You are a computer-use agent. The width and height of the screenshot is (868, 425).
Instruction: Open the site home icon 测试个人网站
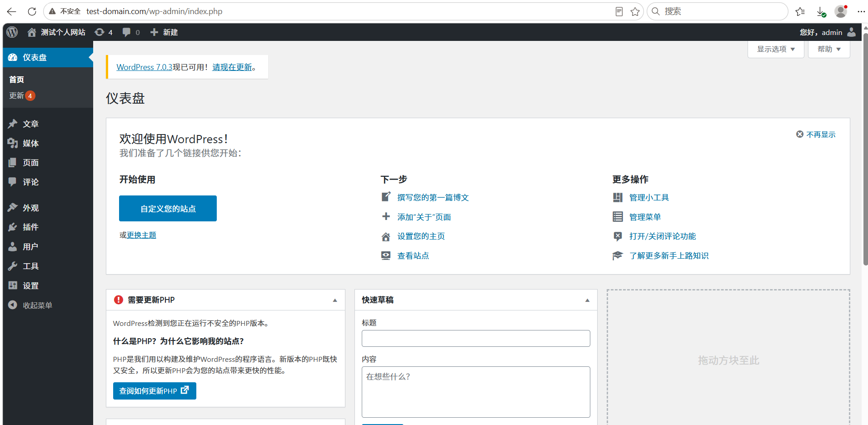[x=31, y=32]
